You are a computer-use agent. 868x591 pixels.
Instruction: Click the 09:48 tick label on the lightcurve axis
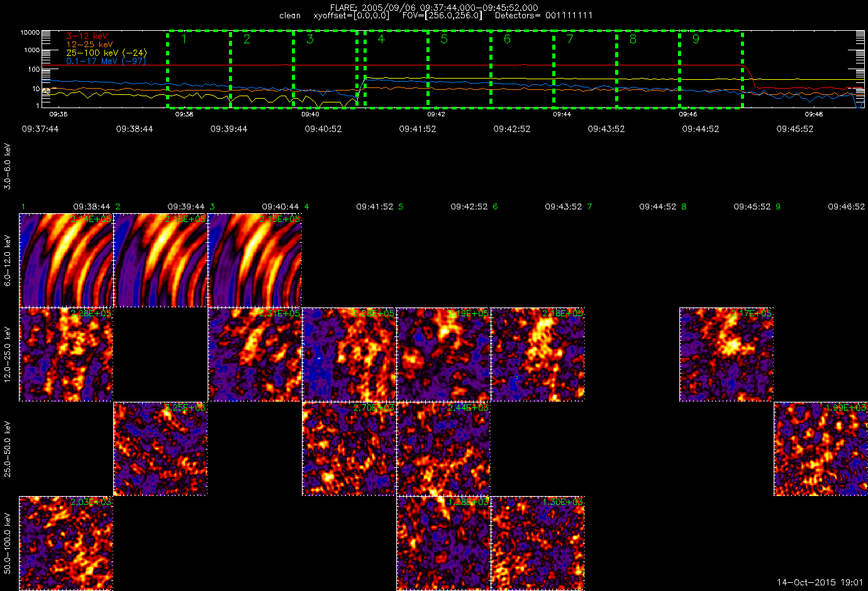pos(814,114)
